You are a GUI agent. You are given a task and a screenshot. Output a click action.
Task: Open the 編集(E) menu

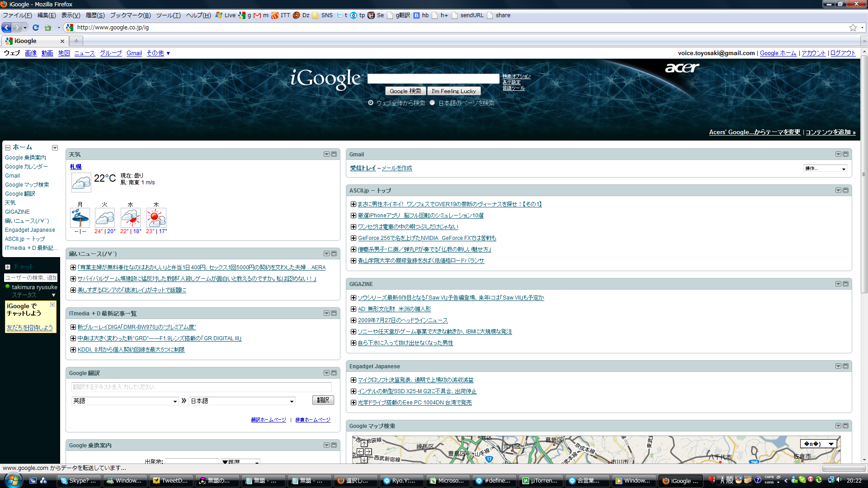tap(46, 15)
